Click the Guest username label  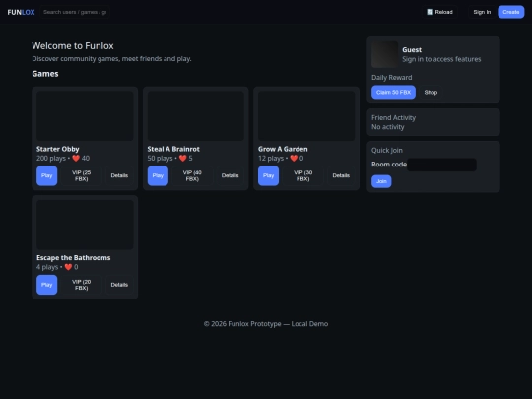click(x=412, y=50)
